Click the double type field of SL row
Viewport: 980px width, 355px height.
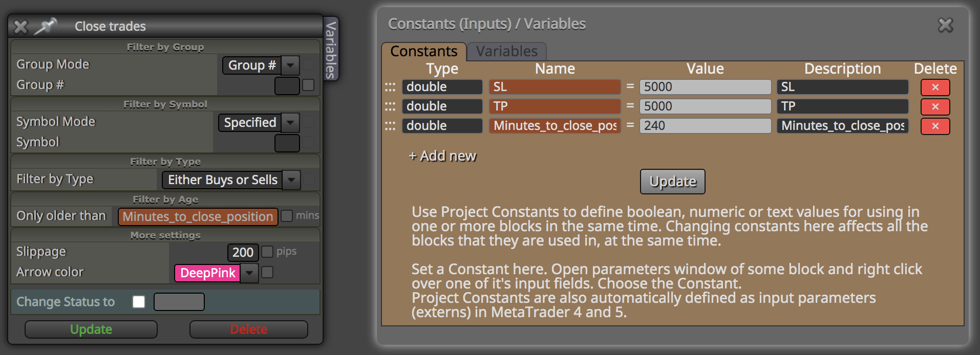click(442, 87)
